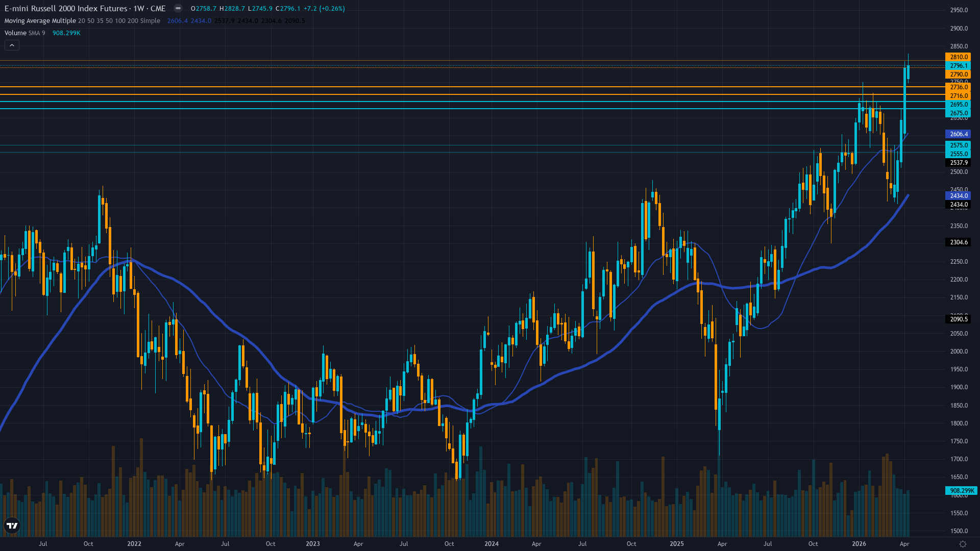
Task: Click the gray market status icon beside CME
Action: [x=178, y=8]
